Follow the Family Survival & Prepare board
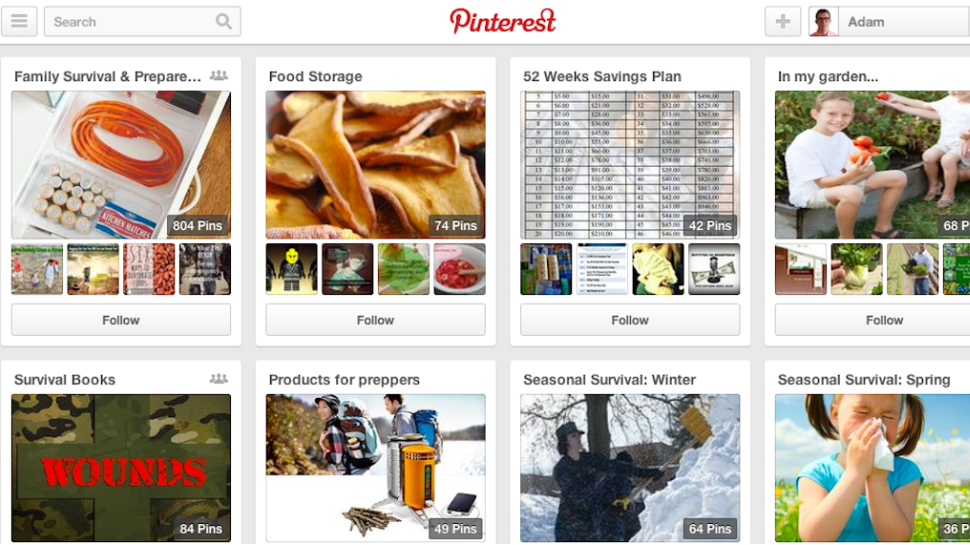The height and width of the screenshot is (545, 970). coord(121,320)
